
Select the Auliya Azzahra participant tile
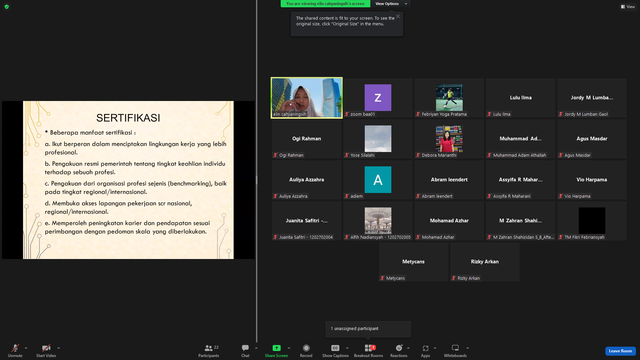click(307, 180)
